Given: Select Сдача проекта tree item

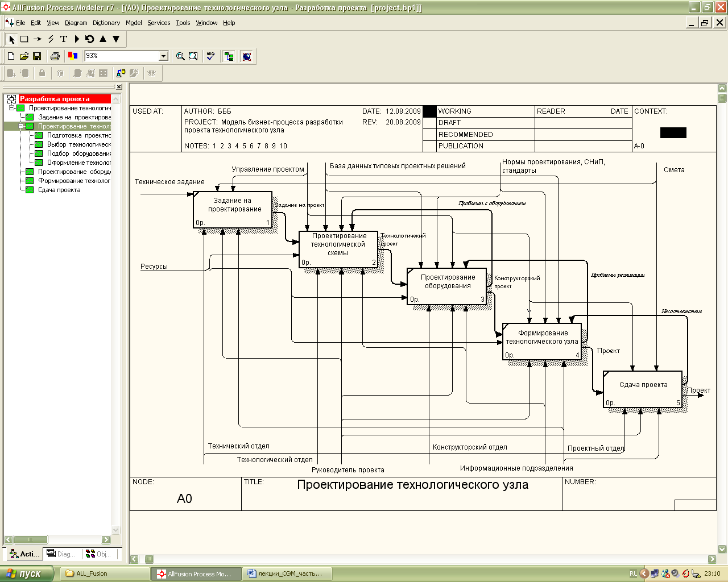Looking at the screenshot, I should coord(59,190).
